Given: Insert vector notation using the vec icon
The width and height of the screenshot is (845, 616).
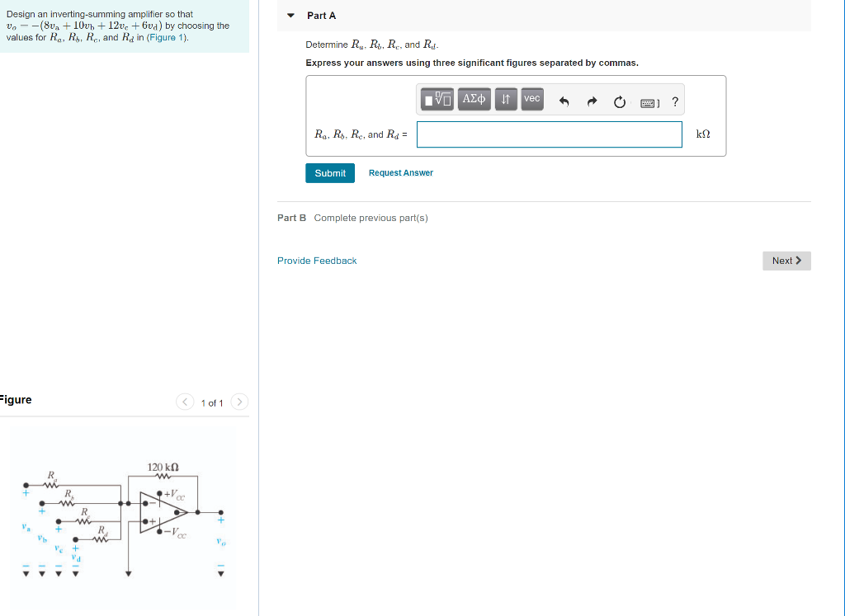Looking at the screenshot, I should coord(531,98).
